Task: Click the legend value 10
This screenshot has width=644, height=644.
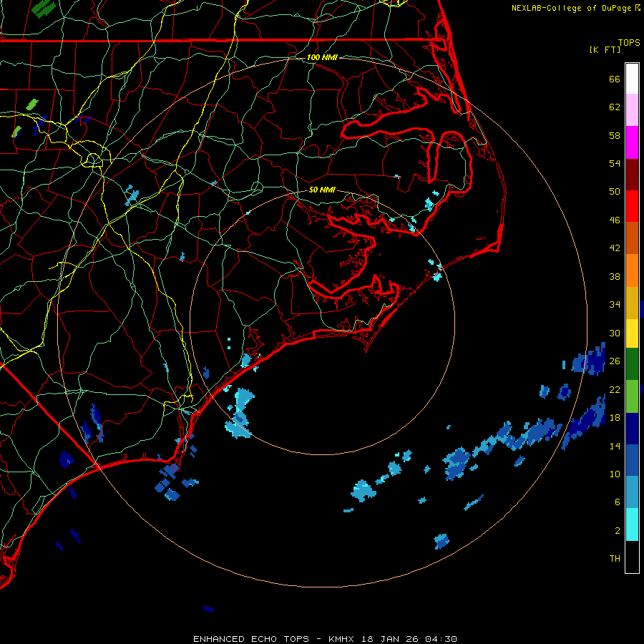Action: 615,474
